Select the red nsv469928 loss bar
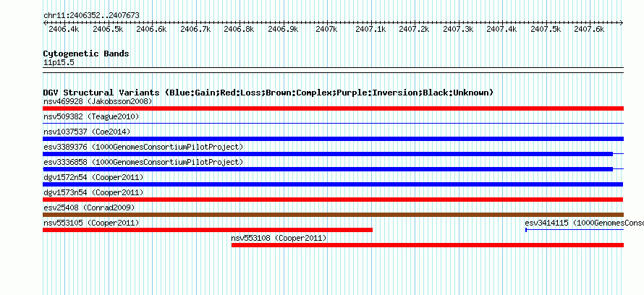644x295 pixels. pyautogui.click(x=333, y=108)
